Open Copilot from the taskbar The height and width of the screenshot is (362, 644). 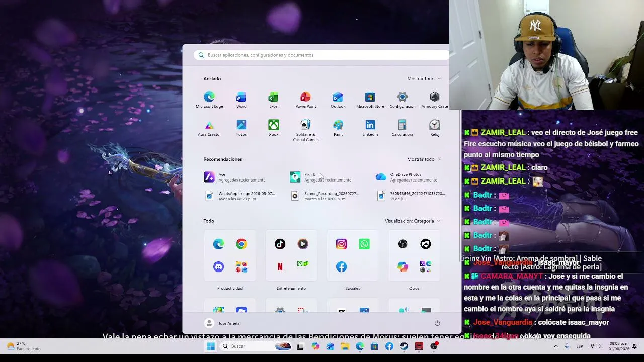click(x=315, y=346)
